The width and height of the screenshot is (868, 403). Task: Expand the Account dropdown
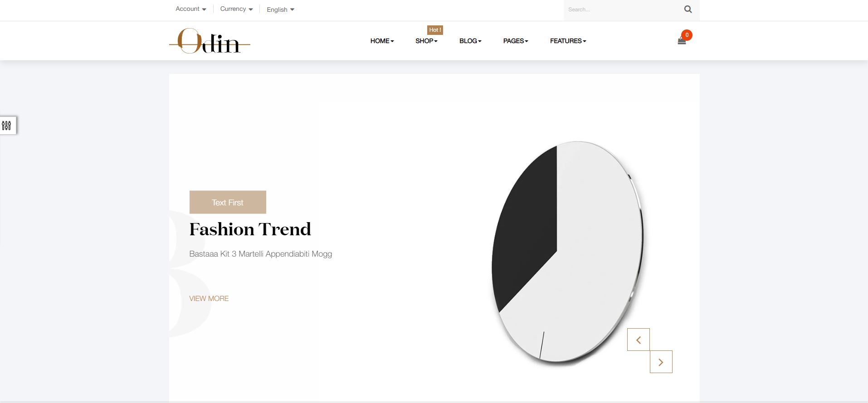(191, 9)
